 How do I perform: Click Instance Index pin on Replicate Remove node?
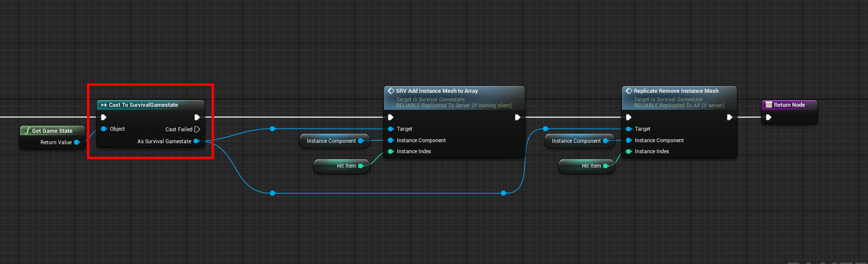(629, 151)
